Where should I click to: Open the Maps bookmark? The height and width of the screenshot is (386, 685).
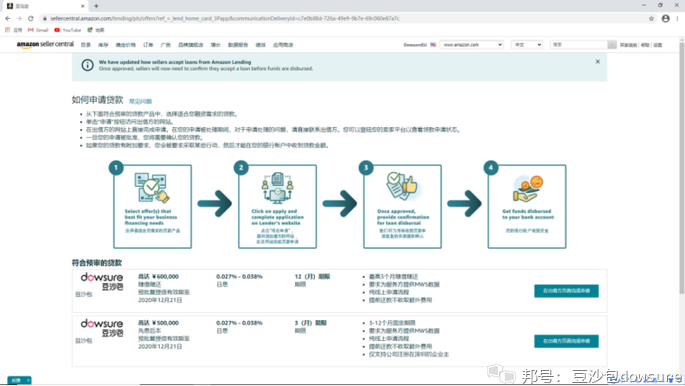pos(96,30)
